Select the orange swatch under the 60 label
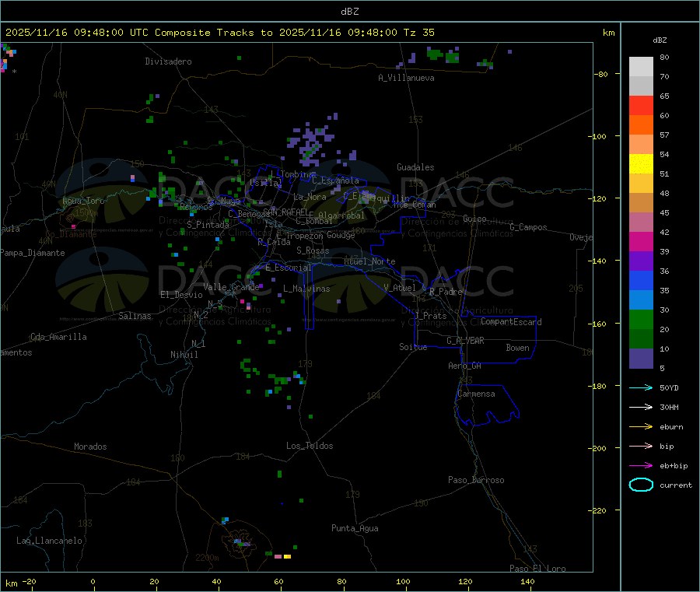The height and width of the screenshot is (592, 700). tap(641, 125)
